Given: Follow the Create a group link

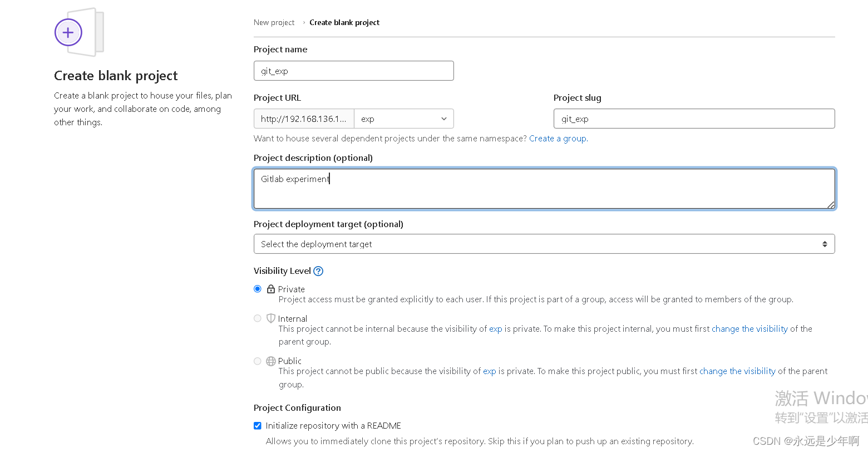Looking at the screenshot, I should coord(558,139).
